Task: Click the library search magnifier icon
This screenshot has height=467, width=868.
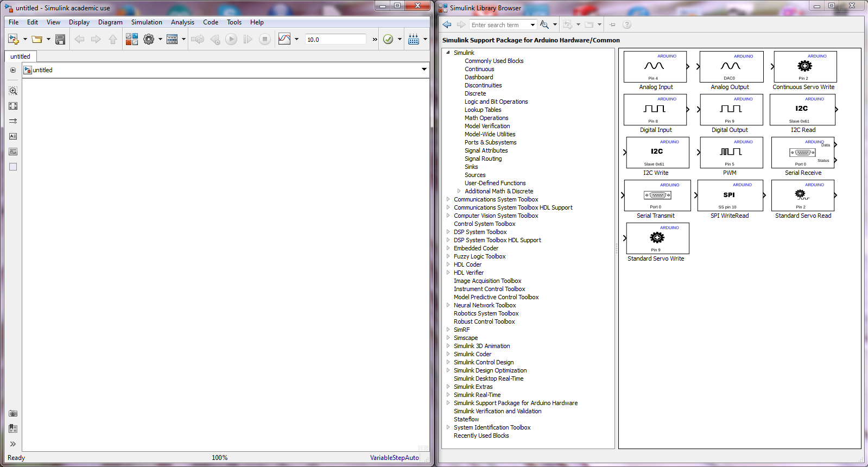Action: 544,24
